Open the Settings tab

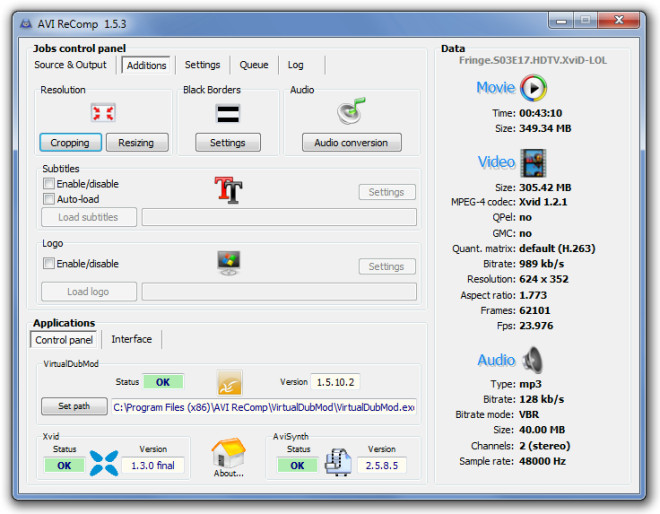pyautogui.click(x=202, y=65)
